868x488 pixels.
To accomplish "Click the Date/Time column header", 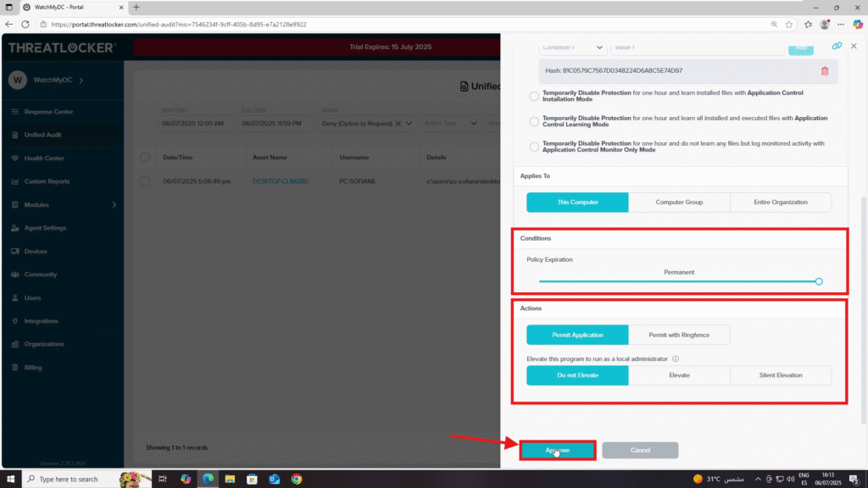I will point(178,158).
